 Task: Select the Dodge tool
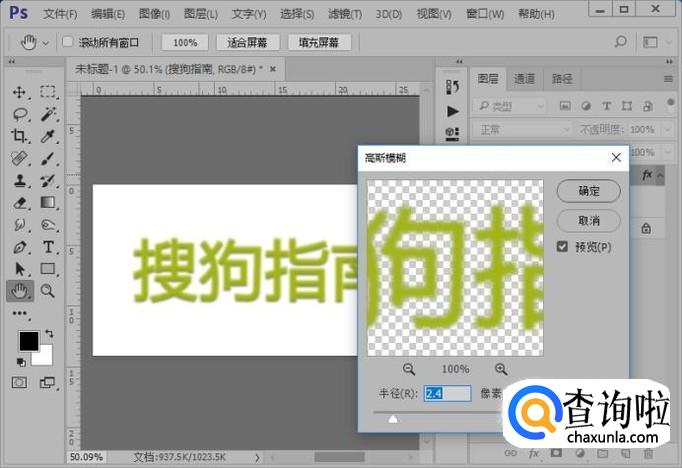point(48,225)
